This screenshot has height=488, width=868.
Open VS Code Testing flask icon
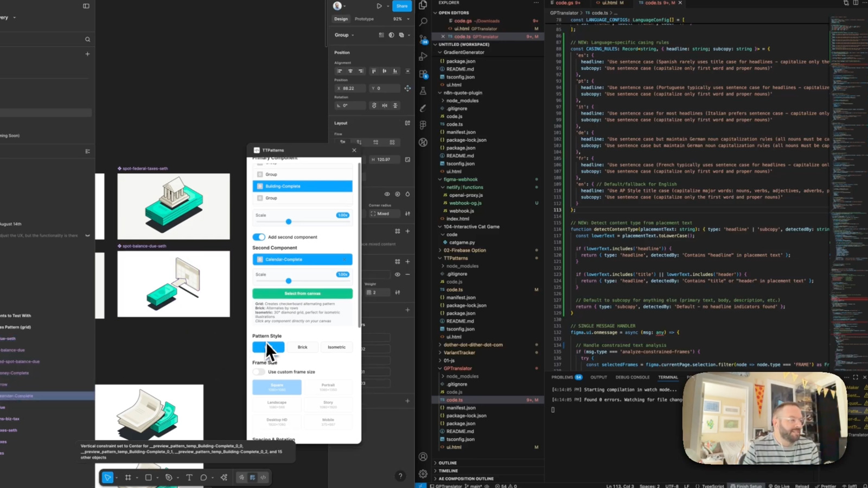point(423,91)
